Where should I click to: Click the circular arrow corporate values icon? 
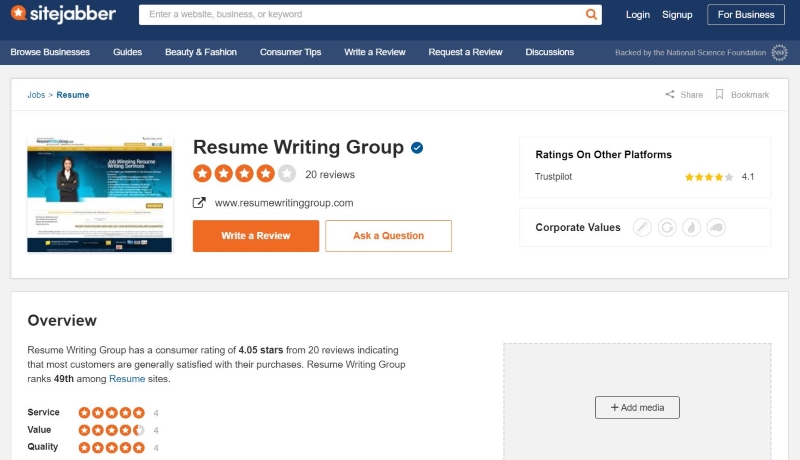click(667, 227)
